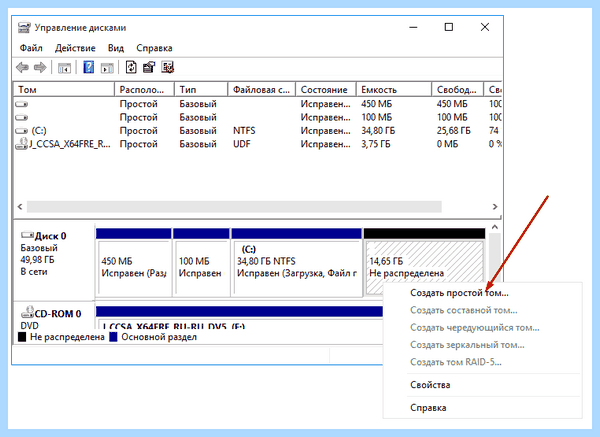
Task: Choose Свойства in the context menu
Action: [x=430, y=385]
